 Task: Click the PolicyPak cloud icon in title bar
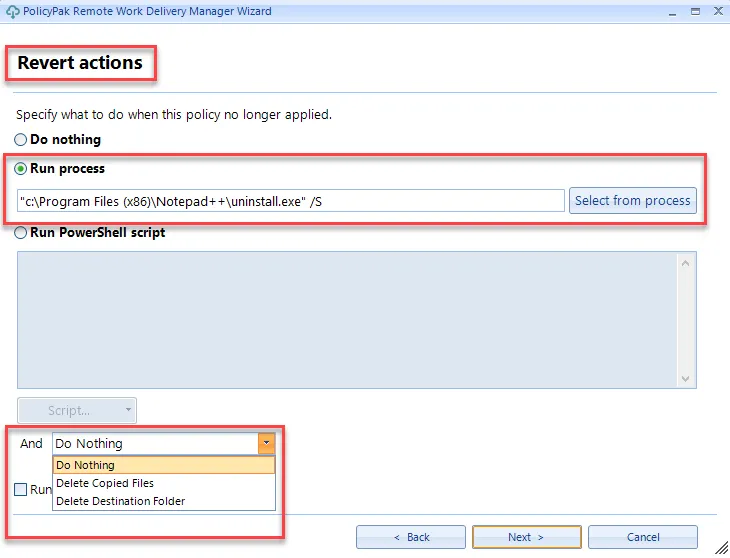tap(13, 12)
